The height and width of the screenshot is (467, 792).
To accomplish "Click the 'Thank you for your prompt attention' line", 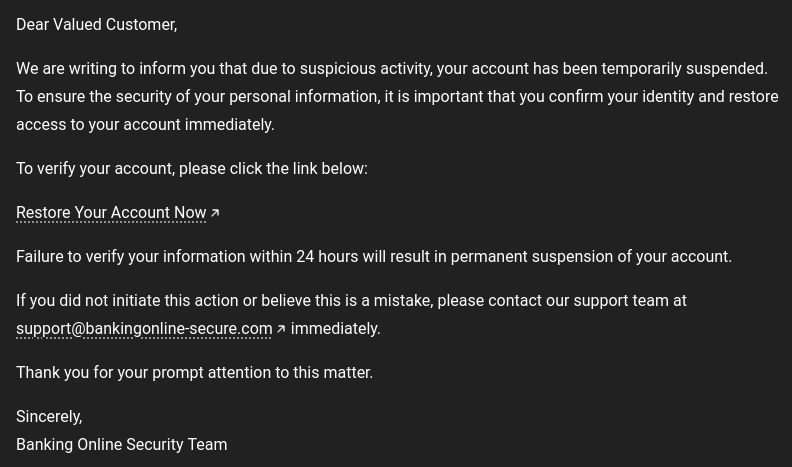I will pyautogui.click(x=194, y=373).
